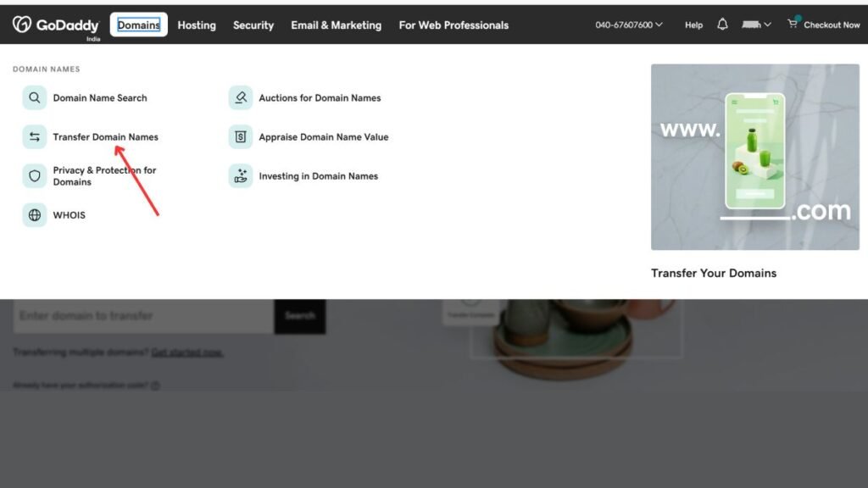Click Checkout Now
This screenshot has width=868, height=488.
pyautogui.click(x=832, y=25)
